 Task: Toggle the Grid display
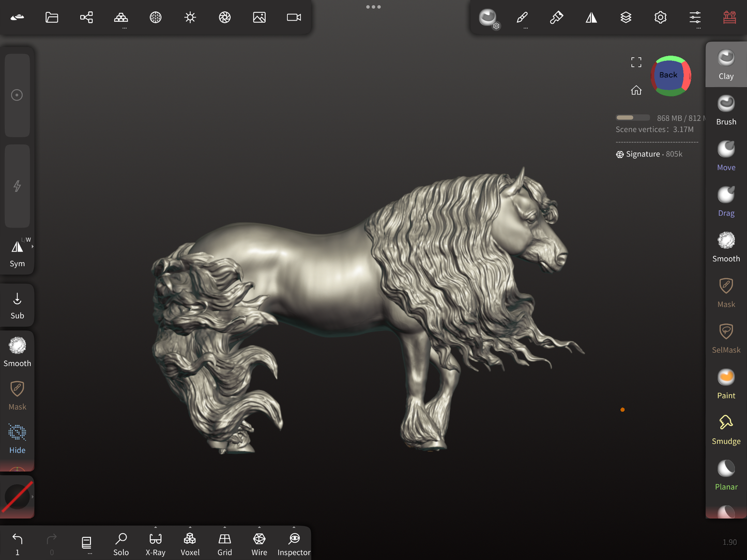(224, 544)
